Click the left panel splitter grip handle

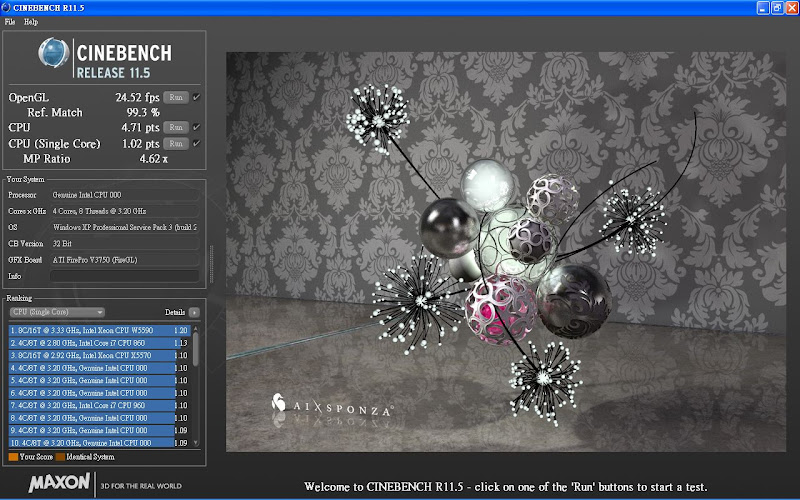point(211,263)
